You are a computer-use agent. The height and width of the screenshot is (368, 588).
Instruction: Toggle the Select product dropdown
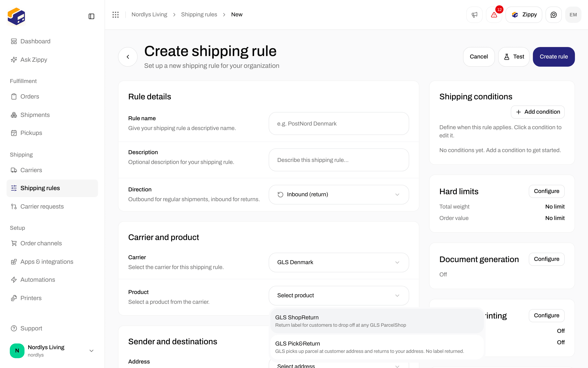tap(339, 295)
